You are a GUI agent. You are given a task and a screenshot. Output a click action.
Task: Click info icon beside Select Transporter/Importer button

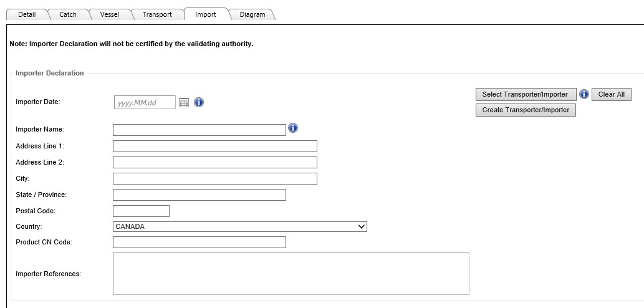pos(584,94)
